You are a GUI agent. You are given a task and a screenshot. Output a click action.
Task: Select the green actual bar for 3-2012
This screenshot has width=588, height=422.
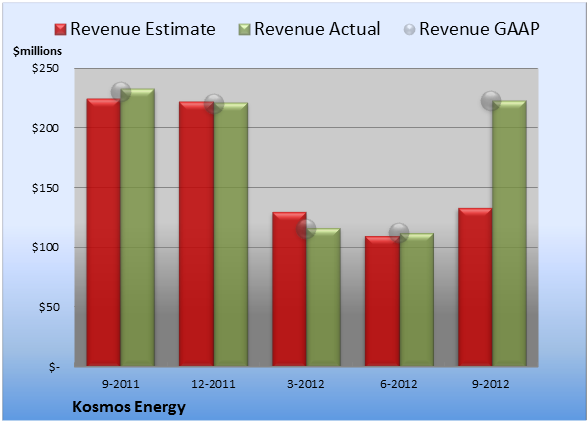pos(324,297)
